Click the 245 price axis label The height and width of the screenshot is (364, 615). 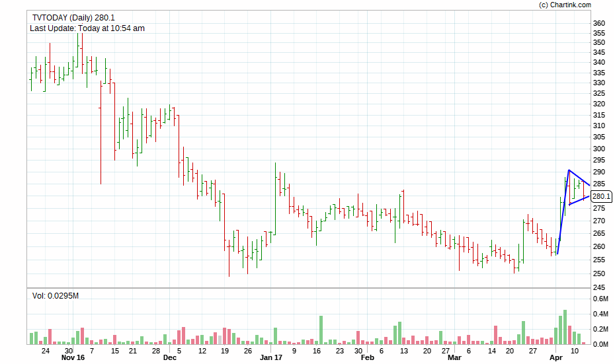click(599, 287)
